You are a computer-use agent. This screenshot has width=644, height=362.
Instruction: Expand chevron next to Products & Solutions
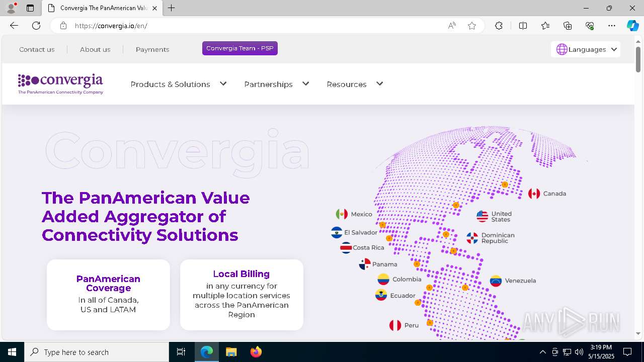tap(223, 83)
